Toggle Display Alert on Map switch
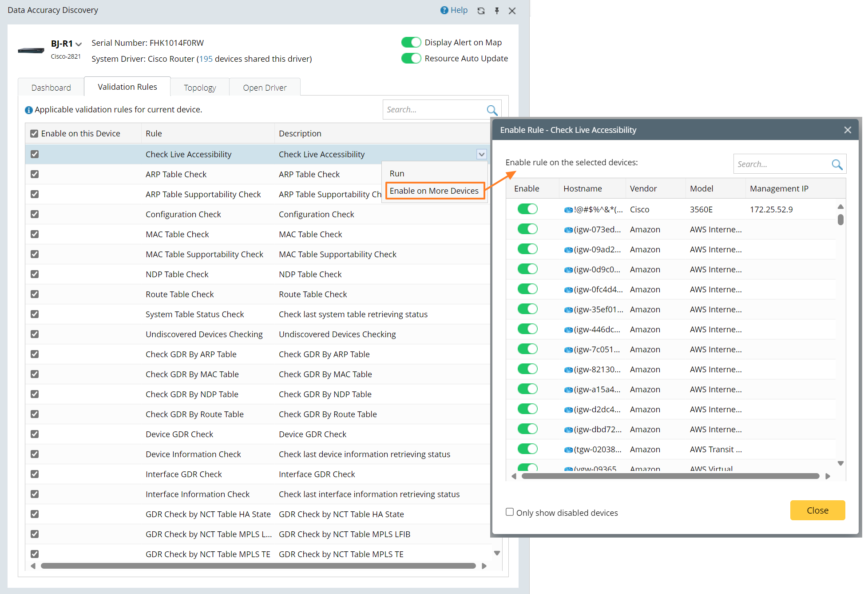The width and height of the screenshot is (868, 594). pyautogui.click(x=411, y=42)
